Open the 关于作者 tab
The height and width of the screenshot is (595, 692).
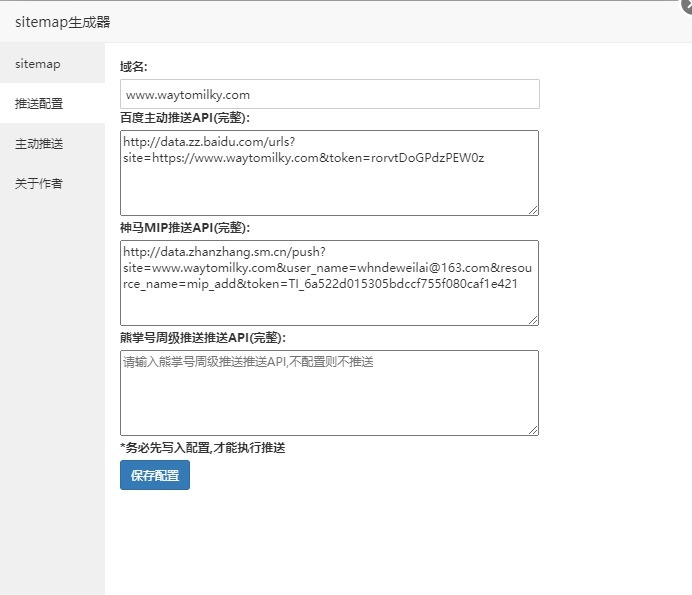coord(52,183)
